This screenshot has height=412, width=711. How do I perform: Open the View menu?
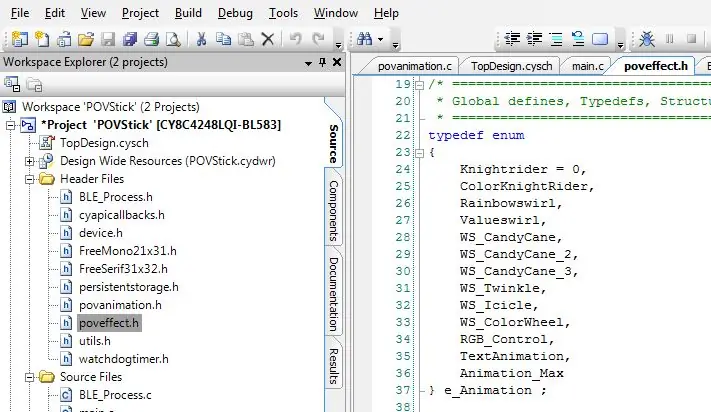point(93,13)
